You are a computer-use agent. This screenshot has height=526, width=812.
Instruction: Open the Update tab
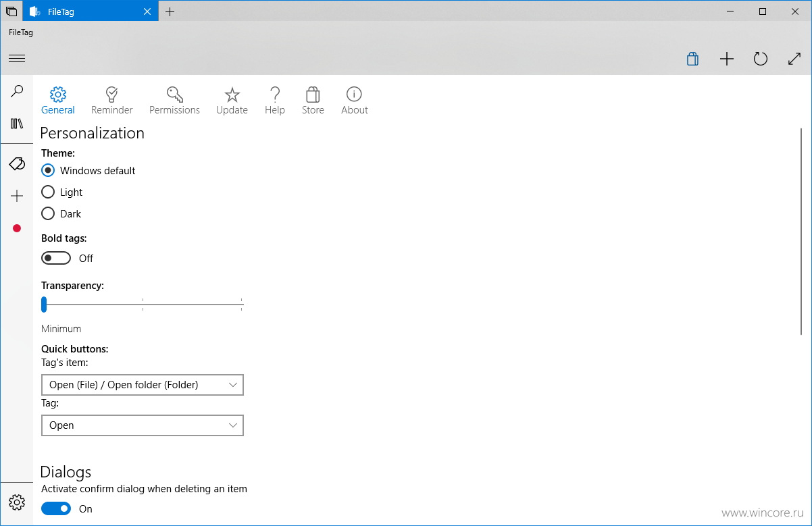[232, 101]
